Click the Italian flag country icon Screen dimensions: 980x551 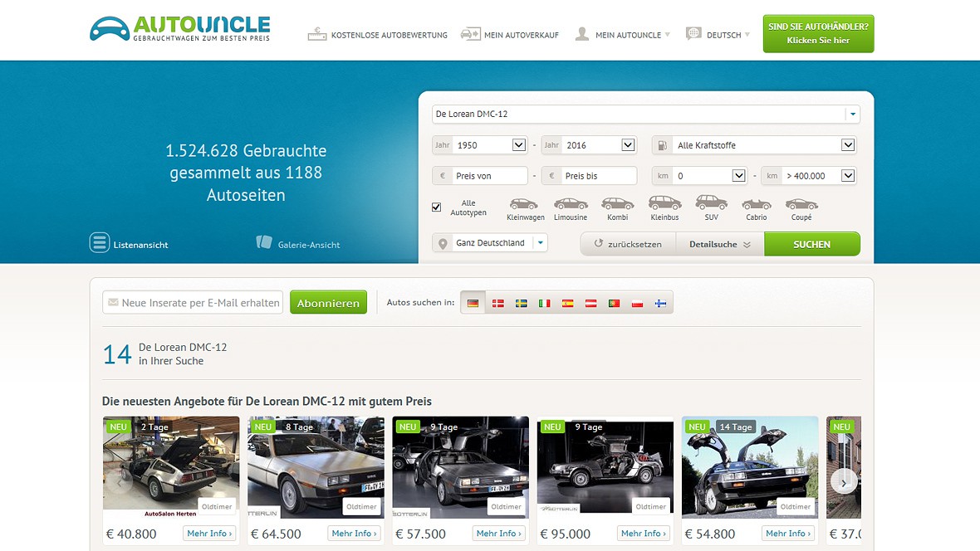click(x=544, y=303)
